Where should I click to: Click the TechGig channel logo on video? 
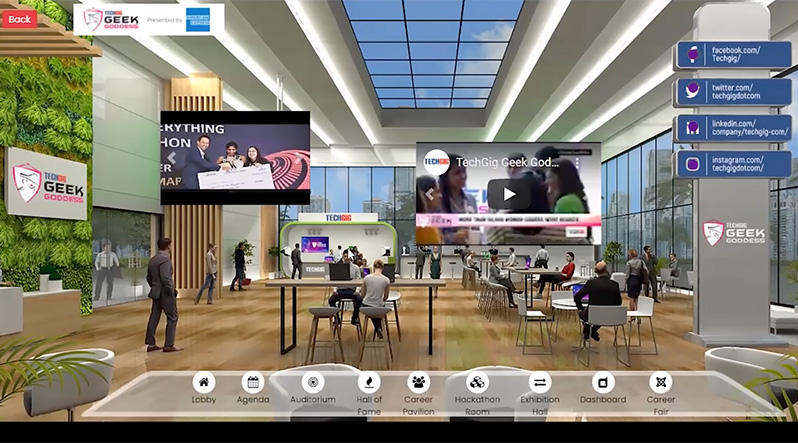tap(436, 162)
